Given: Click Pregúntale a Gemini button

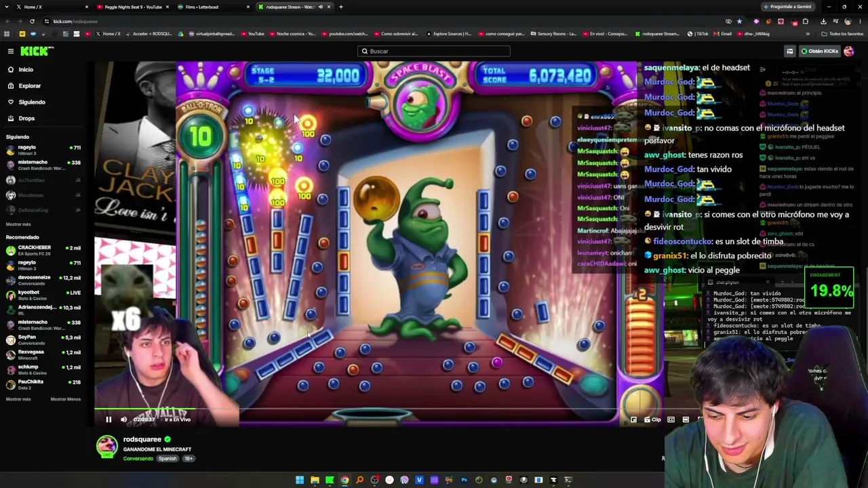Looking at the screenshot, I should click(787, 7).
